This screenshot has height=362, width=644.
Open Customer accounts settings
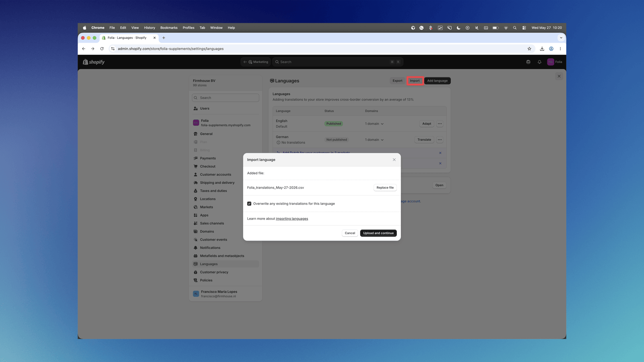tap(225, 175)
